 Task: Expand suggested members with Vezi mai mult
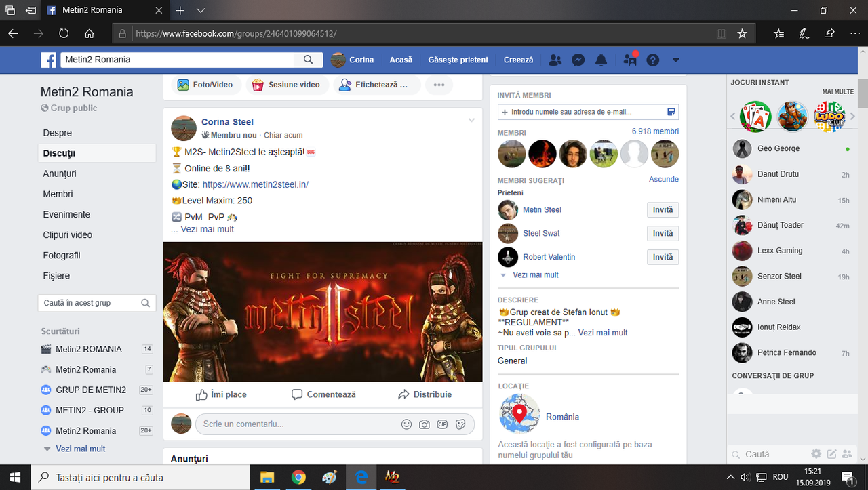536,275
